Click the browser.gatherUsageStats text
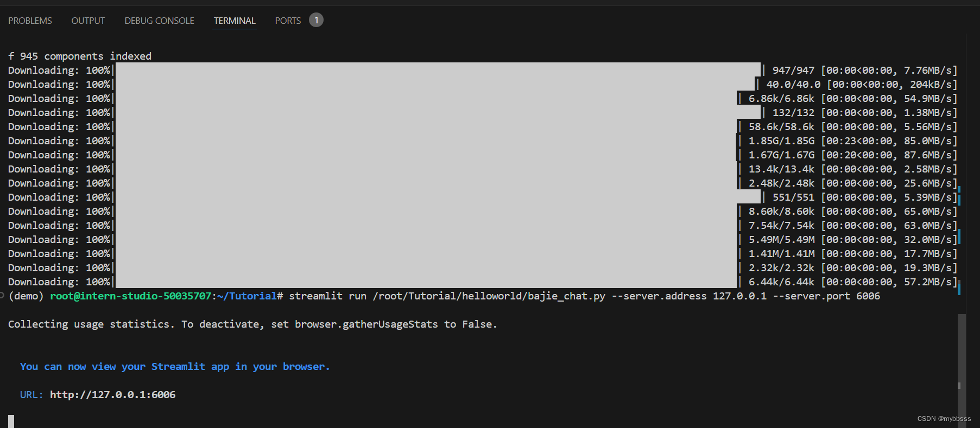The image size is (980, 428). (366, 324)
